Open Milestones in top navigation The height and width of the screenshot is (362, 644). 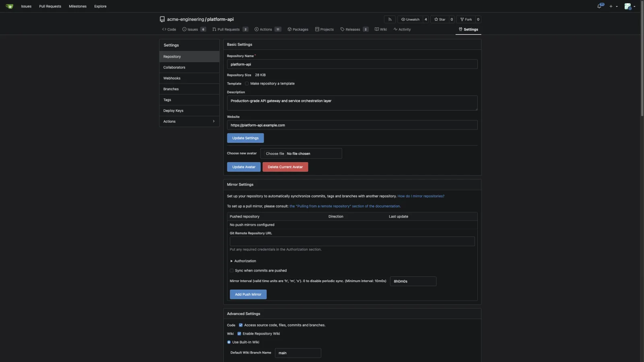(x=78, y=6)
